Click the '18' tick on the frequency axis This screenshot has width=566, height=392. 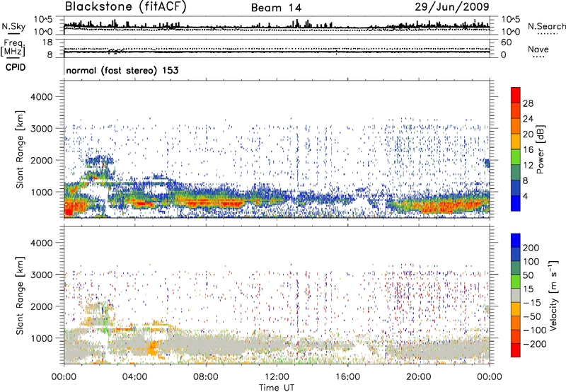[x=47, y=42]
